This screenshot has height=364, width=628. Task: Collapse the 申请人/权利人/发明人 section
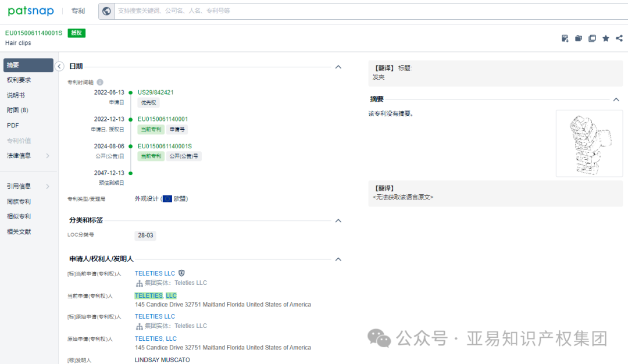[338, 259]
